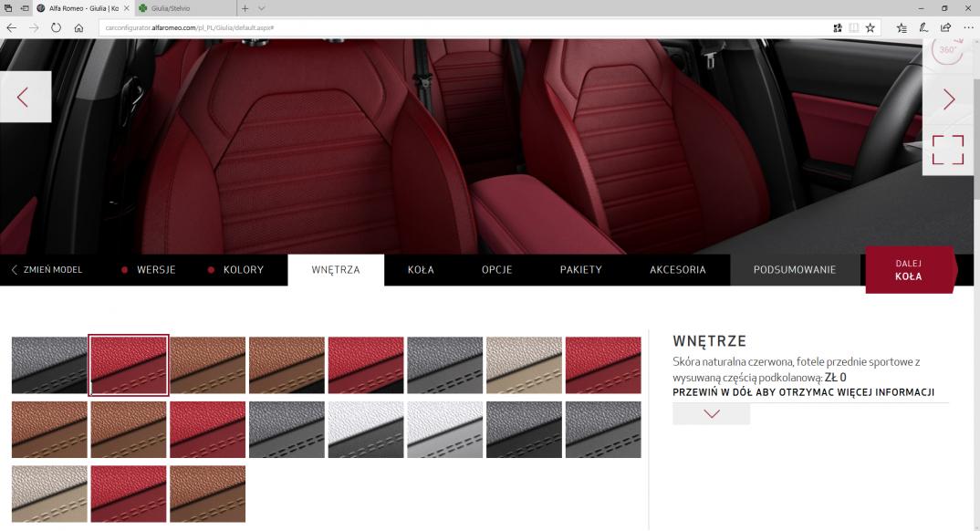This screenshot has width=980, height=531.
Task: Pick second-row first brown swatch
Action: coord(49,430)
